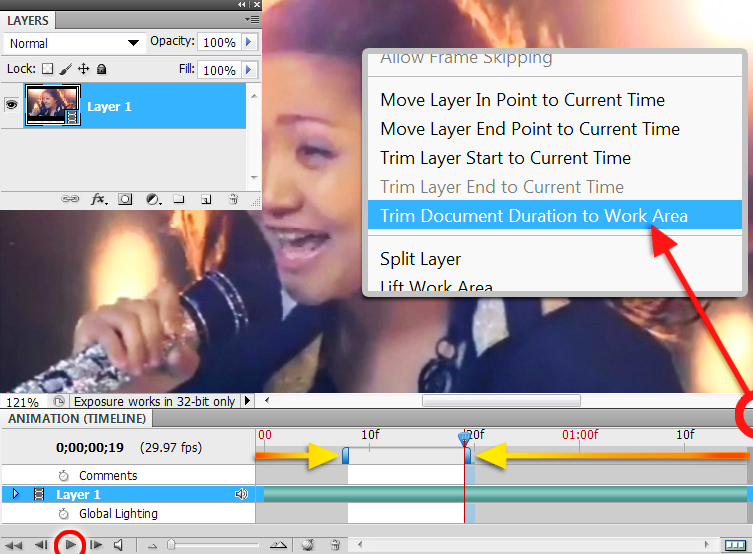753x554 pixels.
Task: Open the layer style fx menu
Action: tap(99, 199)
